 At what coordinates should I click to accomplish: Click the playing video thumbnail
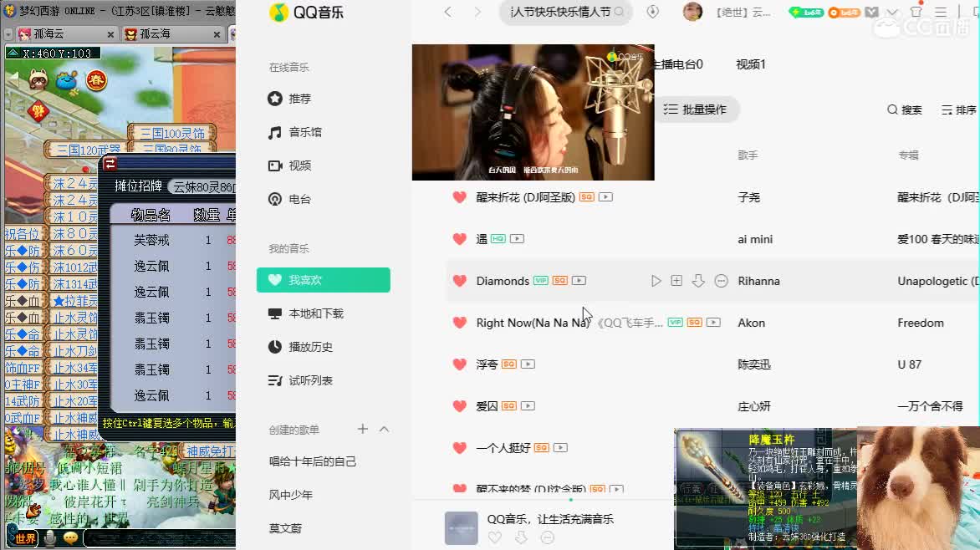pos(533,113)
